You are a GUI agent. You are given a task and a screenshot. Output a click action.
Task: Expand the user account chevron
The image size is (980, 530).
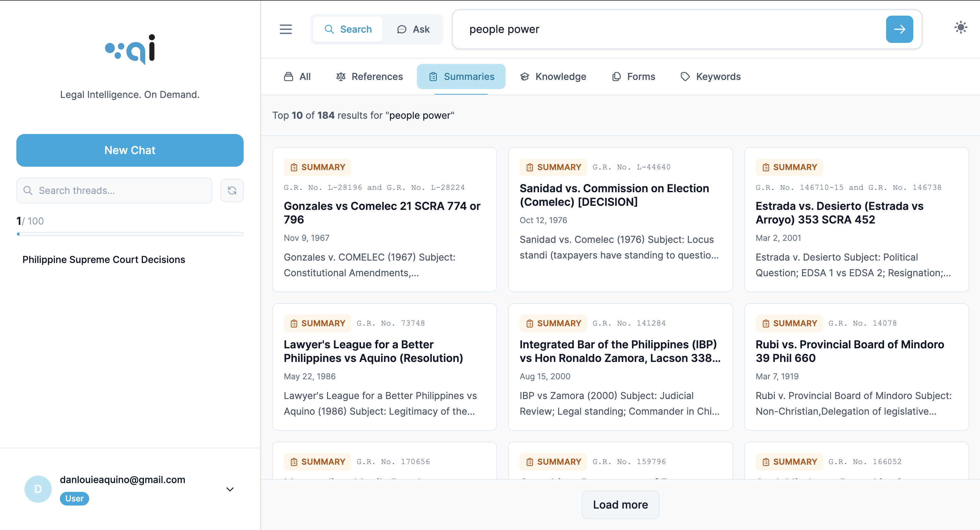pos(230,489)
